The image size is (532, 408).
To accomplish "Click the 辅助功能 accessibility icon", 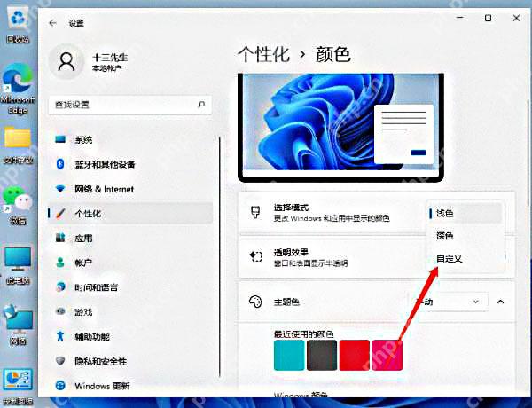I will click(x=60, y=336).
